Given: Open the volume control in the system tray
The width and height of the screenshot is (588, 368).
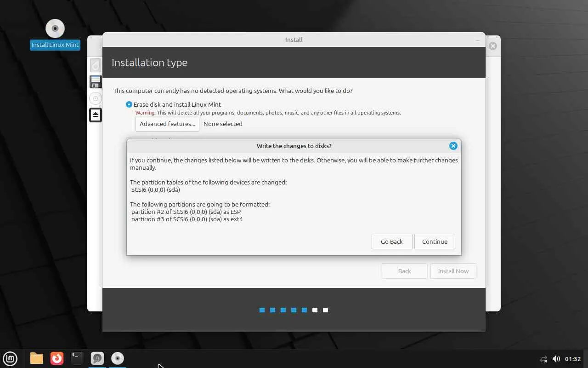Looking at the screenshot, I should 556,359.
